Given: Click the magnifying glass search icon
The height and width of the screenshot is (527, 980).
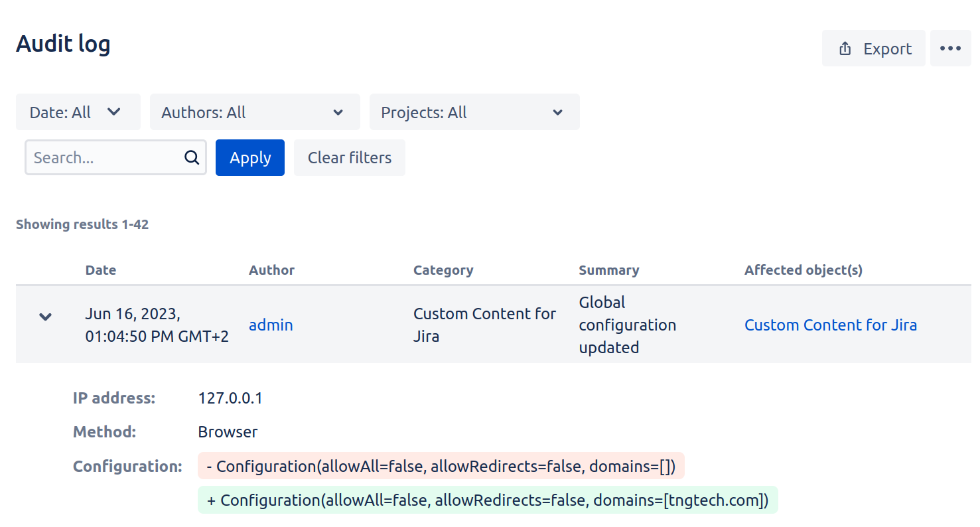Looking at the screenshot, I should tap(192, 157).
